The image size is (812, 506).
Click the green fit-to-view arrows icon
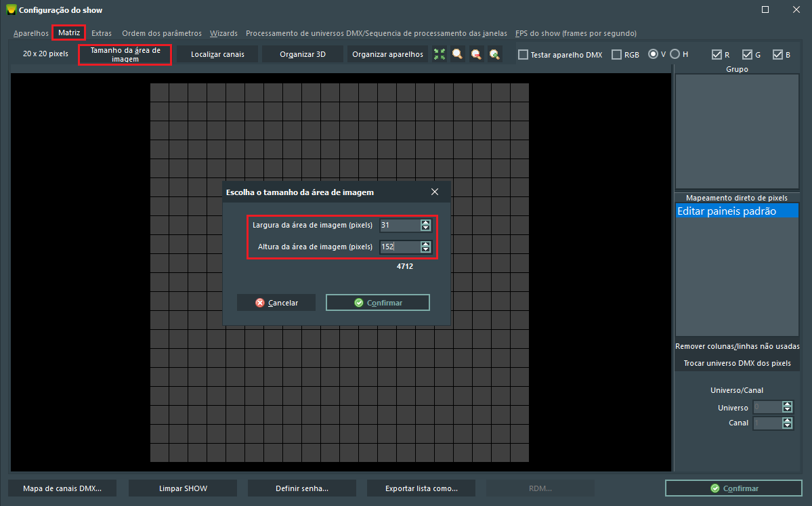click(x=440, y=54)
